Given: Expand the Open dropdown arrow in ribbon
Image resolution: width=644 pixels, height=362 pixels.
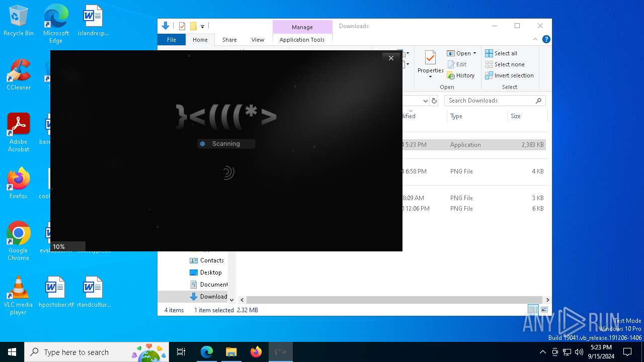Looking at the screenshot, I should pyautogui.click(x=474, y=53).
